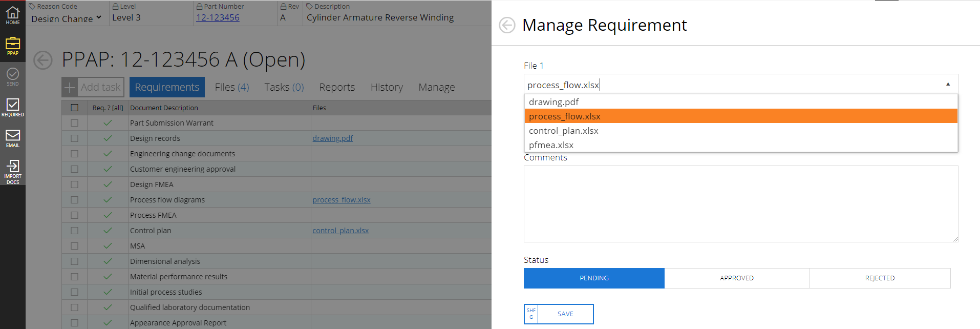Switch to the Tasks (0) tab
Screen dimensions: 980x329
(x=284, y=87)
